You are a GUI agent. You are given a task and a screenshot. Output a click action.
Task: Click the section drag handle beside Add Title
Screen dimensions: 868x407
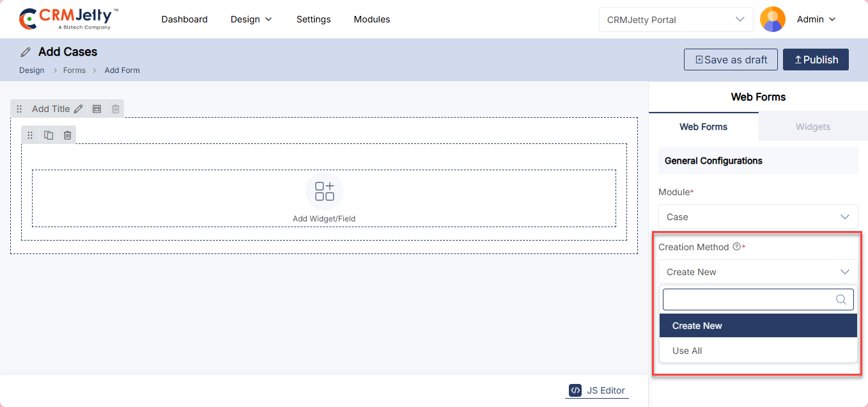click(x=19, y=109)
